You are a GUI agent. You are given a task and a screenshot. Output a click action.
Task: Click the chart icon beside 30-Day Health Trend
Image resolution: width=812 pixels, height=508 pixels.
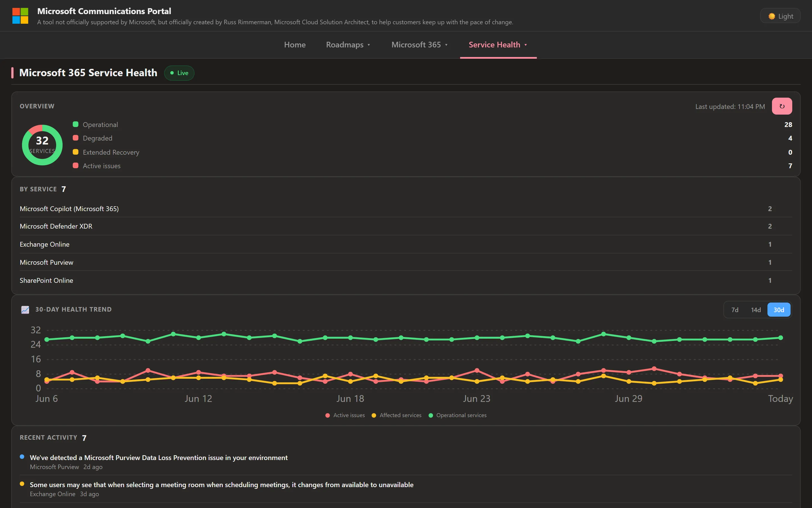point(25,309)
